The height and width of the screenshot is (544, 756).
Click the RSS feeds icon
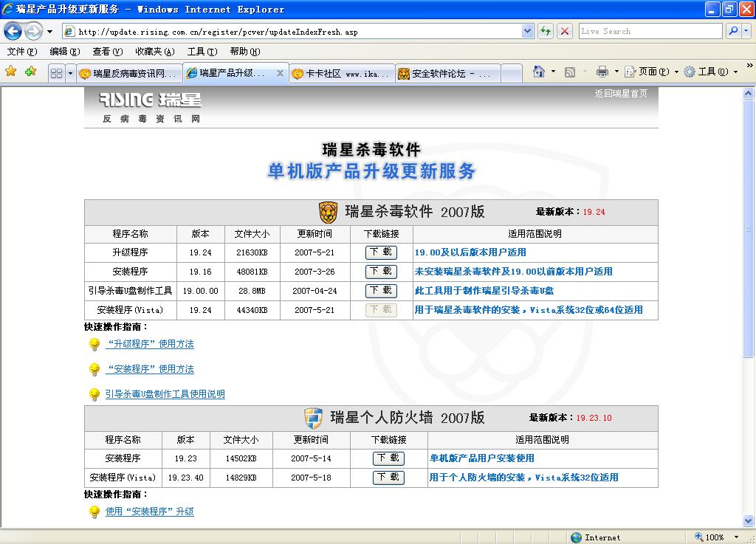570,72
